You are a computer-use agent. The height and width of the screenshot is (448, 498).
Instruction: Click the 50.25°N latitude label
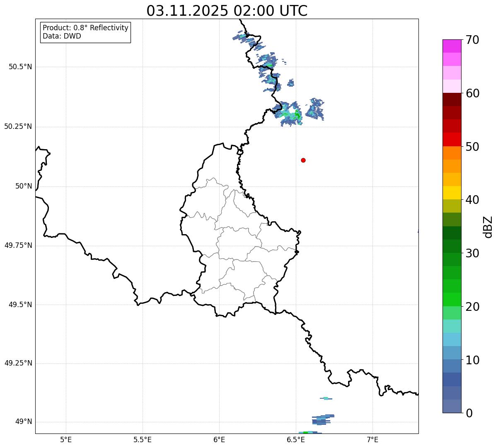tap(18, 126)
